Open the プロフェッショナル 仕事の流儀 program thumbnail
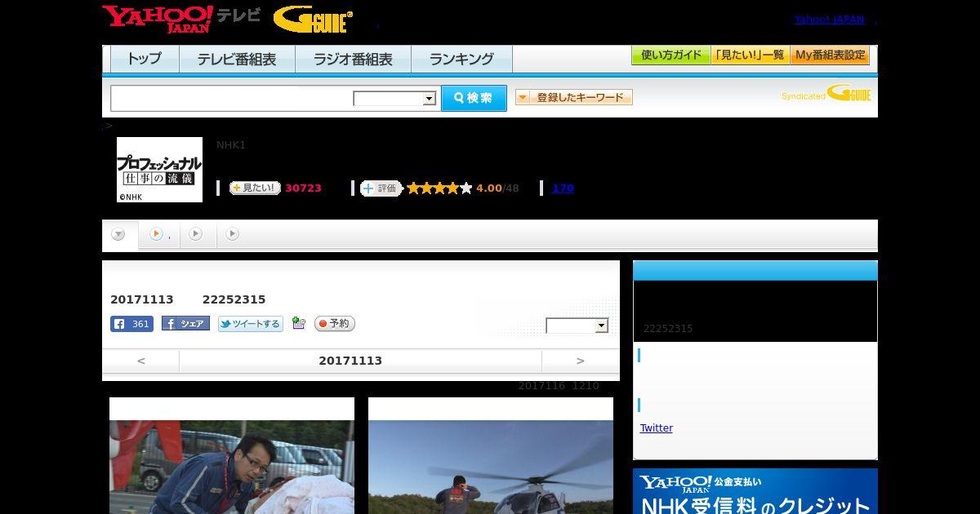The height and width of the screenshot is (514, 980). 160,170
